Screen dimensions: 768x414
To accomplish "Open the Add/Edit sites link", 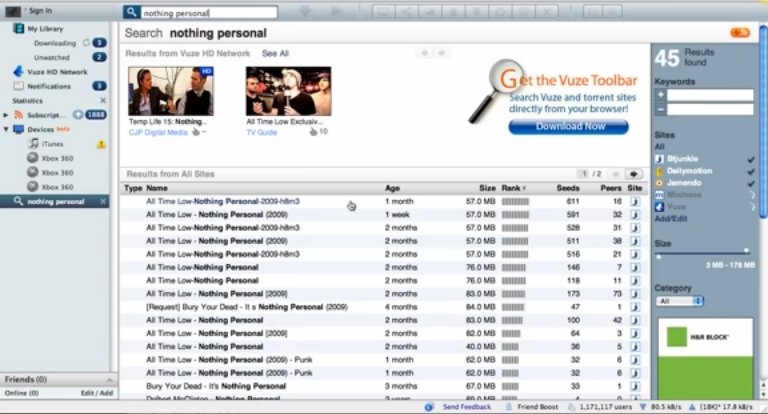I will tap(671, 219).
